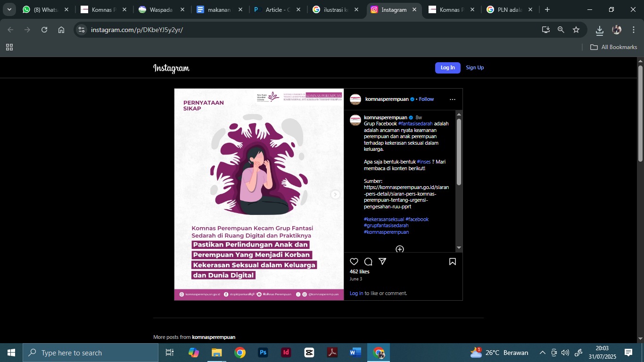644x362 pixels.
Task: Open Adobe Acrobat from taskbar
Action: click(x=332, y=353)
